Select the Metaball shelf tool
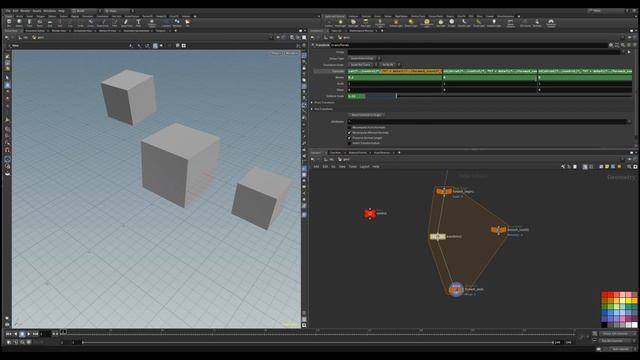Screen dimensions: 640x360 (177, 23)
